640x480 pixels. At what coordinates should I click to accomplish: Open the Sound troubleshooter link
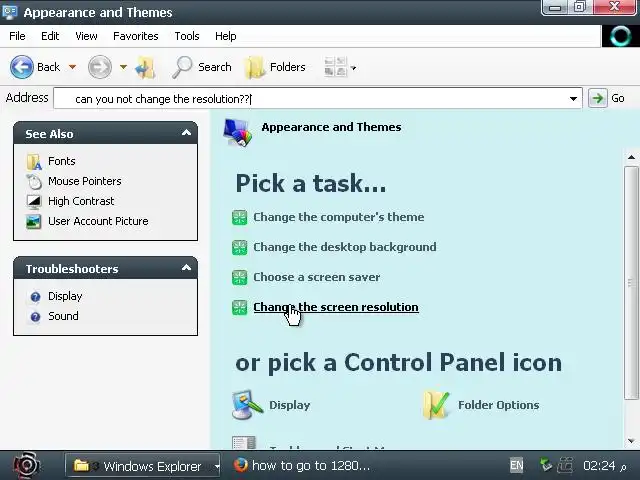point(63,316)
